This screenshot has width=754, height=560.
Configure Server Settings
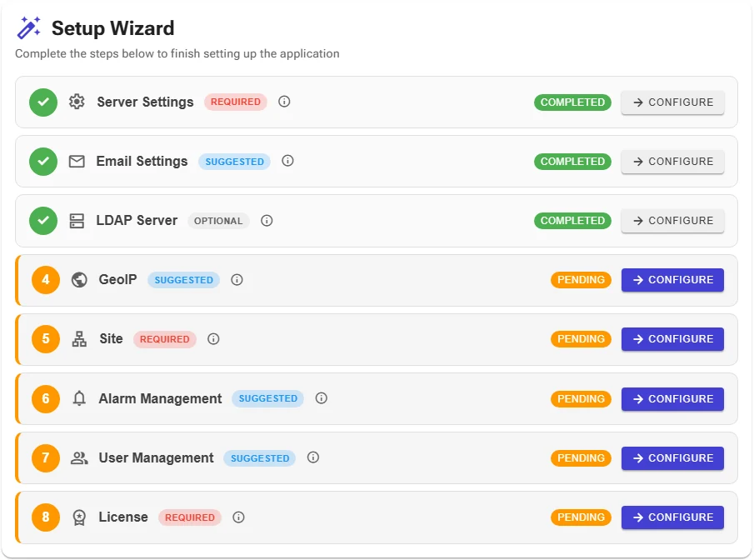click(672, 102)
